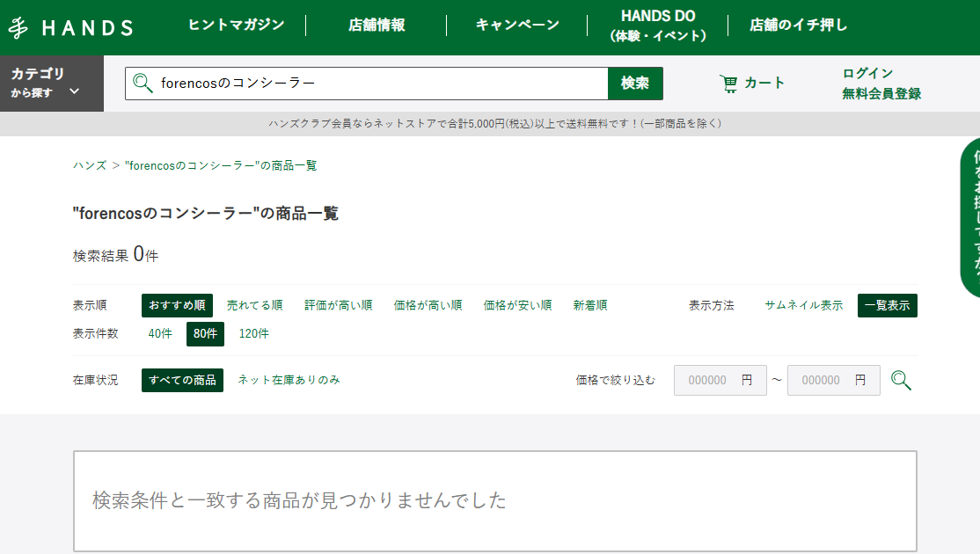Sort by 価格が高い順
The height and width of the screenshot is (554, 980).
point(428,305)
